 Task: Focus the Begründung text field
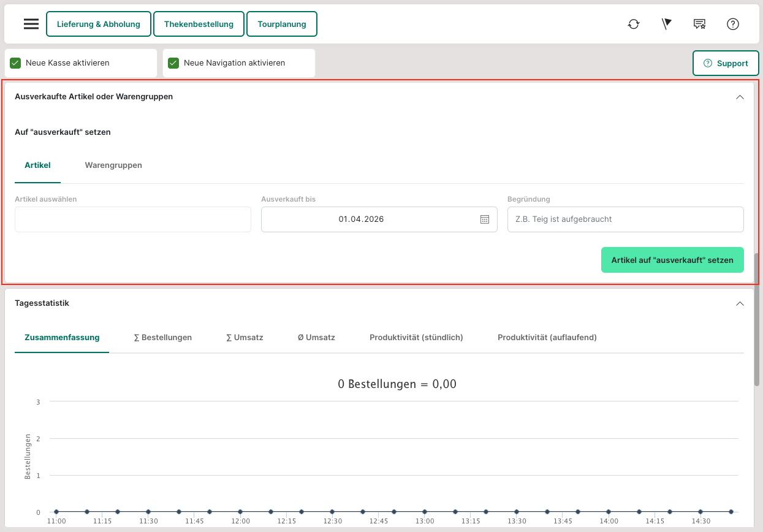click(x=625, y=219)
